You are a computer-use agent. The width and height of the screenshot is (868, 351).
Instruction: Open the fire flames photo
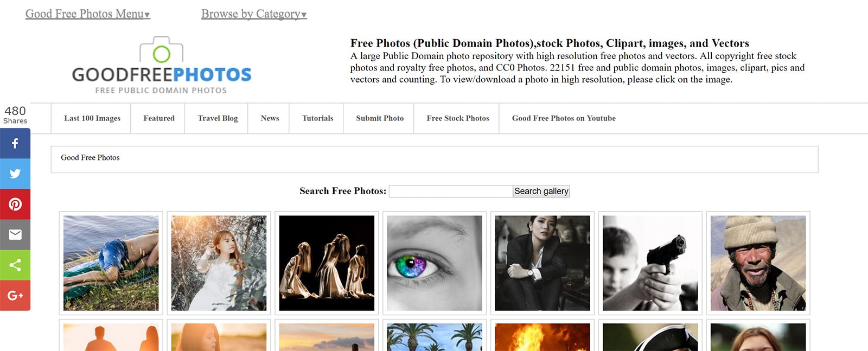click(x=542, y=337)
